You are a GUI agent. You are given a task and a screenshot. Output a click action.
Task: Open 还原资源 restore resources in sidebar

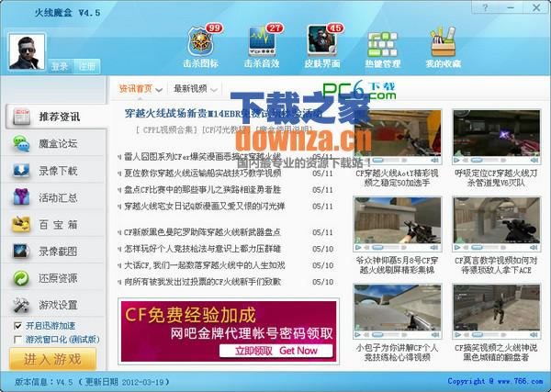[x=56, y=278]
